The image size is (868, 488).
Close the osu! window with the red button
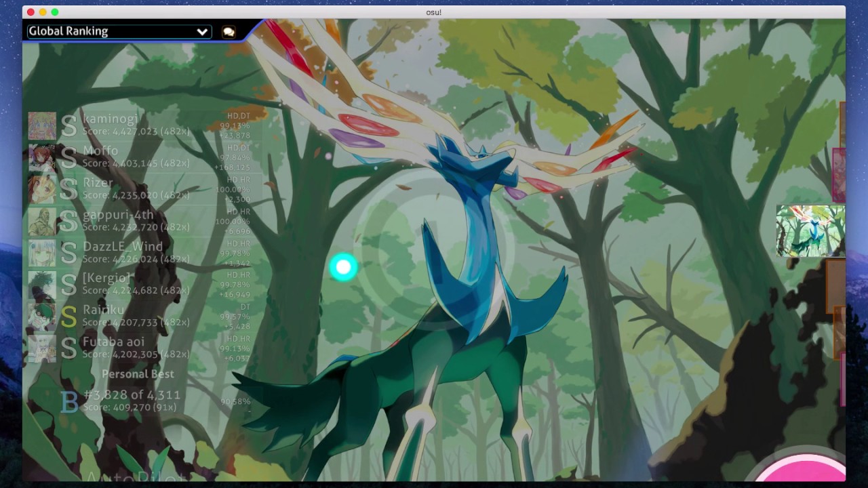click(31, 12)
